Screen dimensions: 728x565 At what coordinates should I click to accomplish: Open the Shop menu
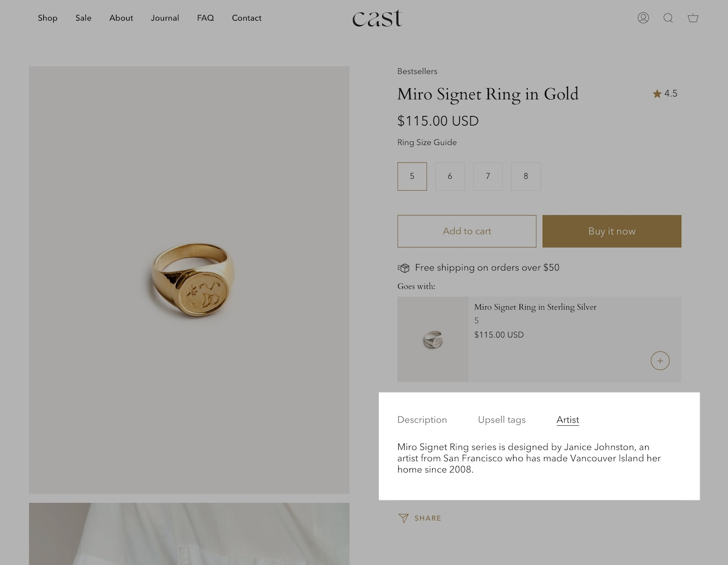tap(47, 18)
